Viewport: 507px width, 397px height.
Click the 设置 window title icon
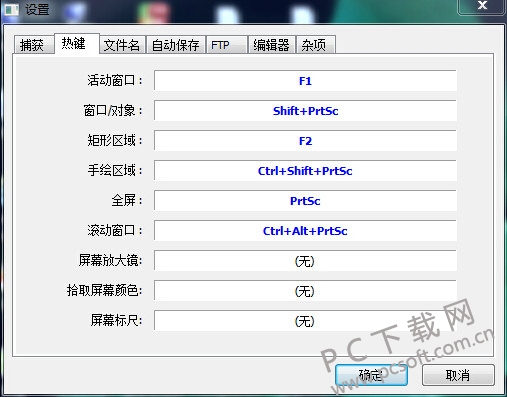click(11, 9)
